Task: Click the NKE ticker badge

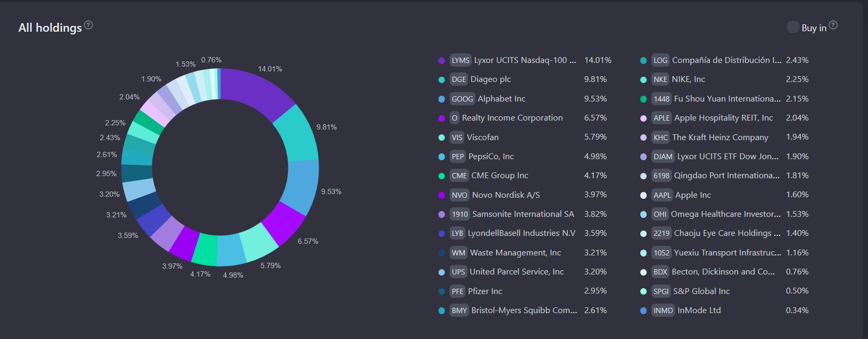Action: (x=660, y=79)
